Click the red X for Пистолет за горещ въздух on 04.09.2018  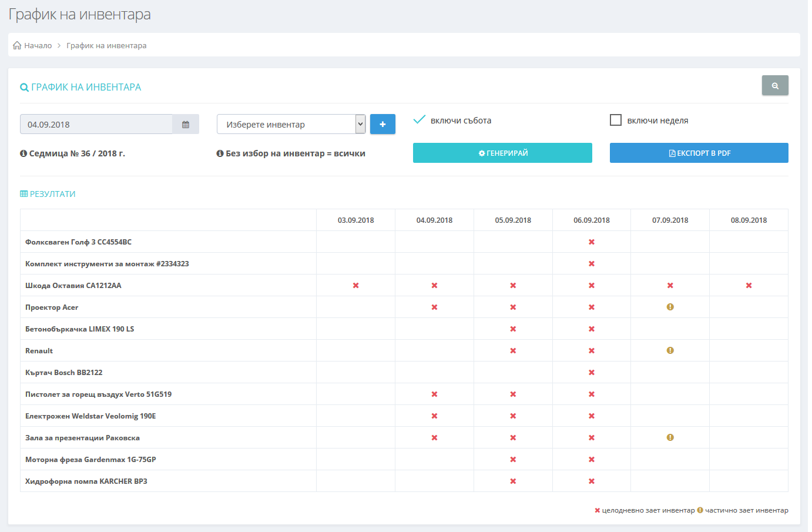coord(434,394)
